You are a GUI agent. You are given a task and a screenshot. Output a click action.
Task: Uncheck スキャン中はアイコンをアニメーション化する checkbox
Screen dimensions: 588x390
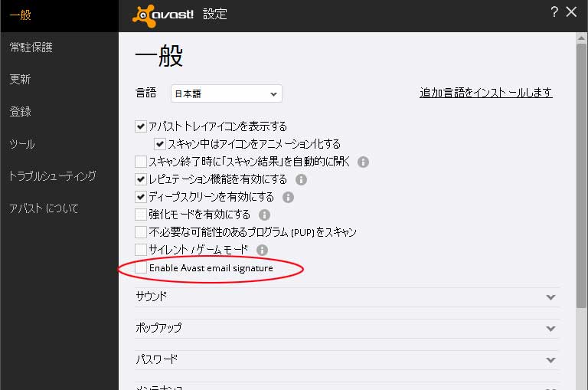160,144
